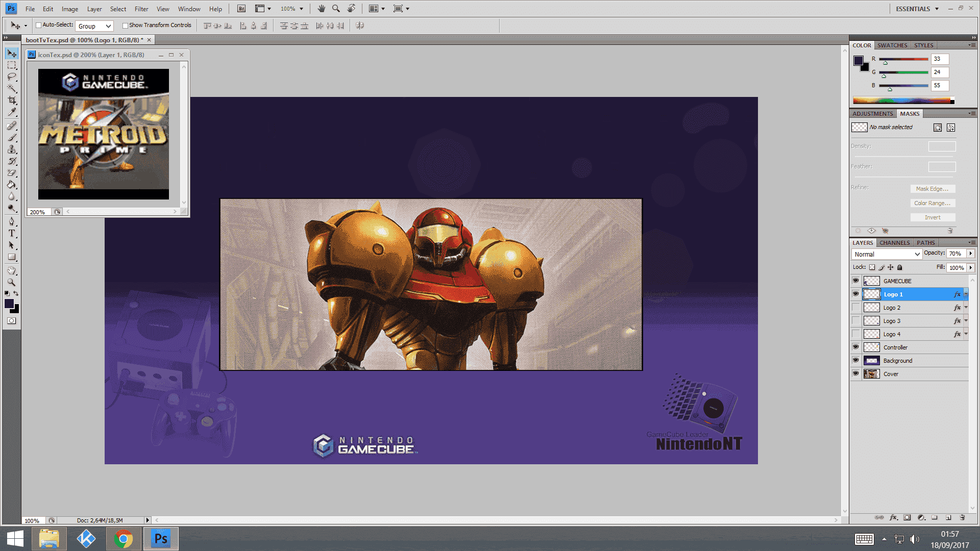The height and width of the screenshot is (551, 980).
Task: Select the Horizontal Type tool
Action: [12, 233]
